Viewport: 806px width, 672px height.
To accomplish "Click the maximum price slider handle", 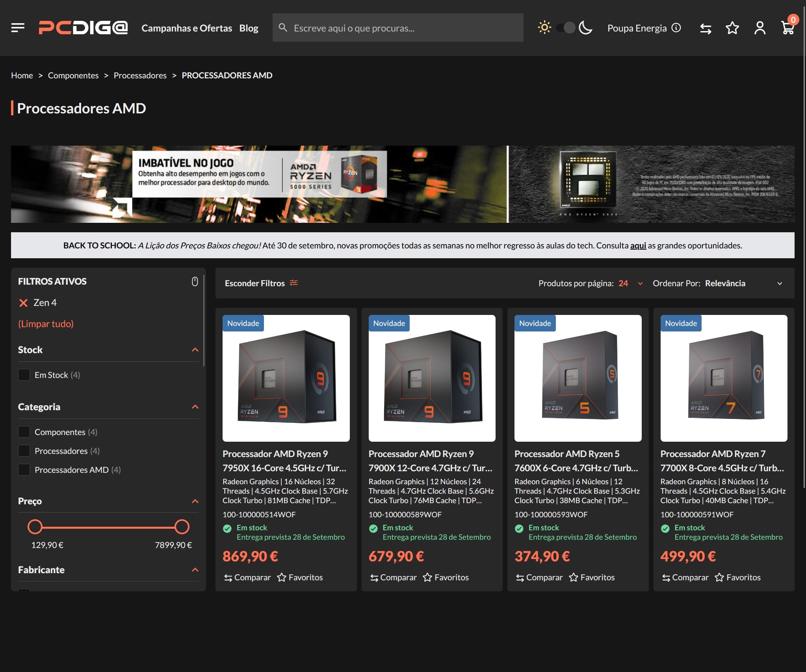I will click(182, 527).
